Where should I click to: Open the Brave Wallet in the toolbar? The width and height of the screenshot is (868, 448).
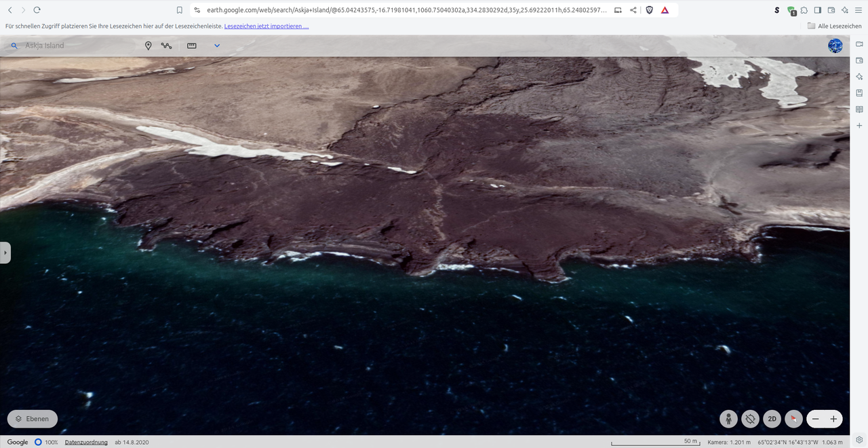pos(831,10)
